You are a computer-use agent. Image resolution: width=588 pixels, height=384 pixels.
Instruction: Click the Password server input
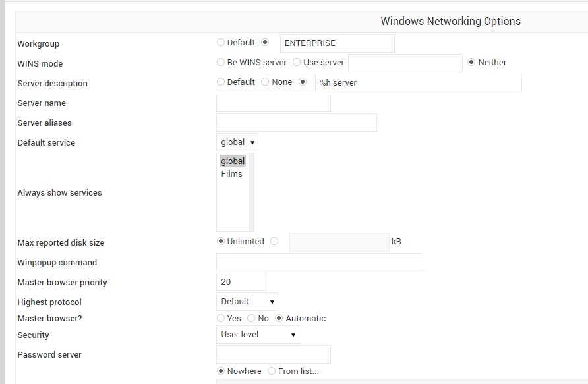point(273,354)
